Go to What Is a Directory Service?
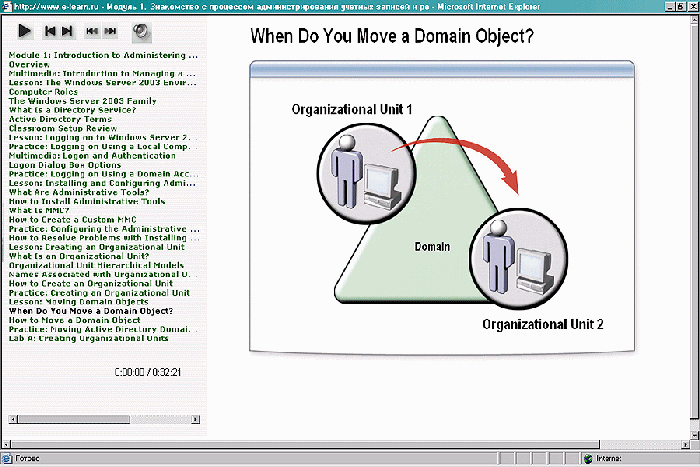700x467 pixels. coord(69,110)
